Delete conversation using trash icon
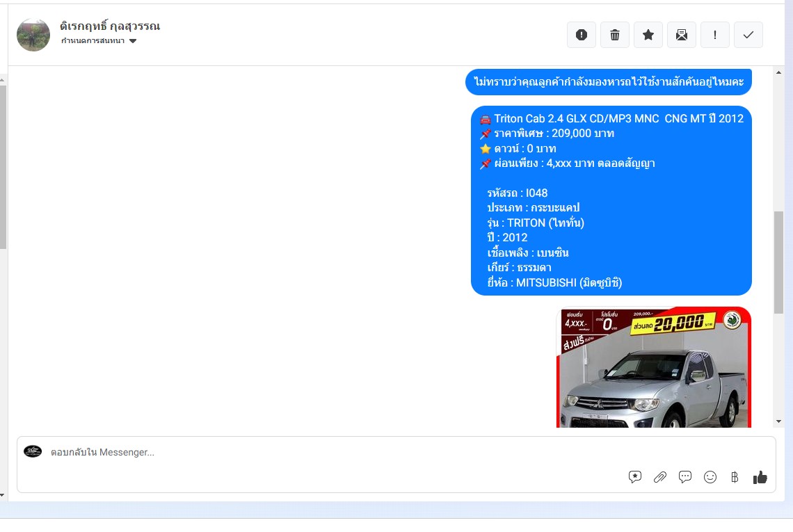The image size is (793, 532). (x=614, y=35)
